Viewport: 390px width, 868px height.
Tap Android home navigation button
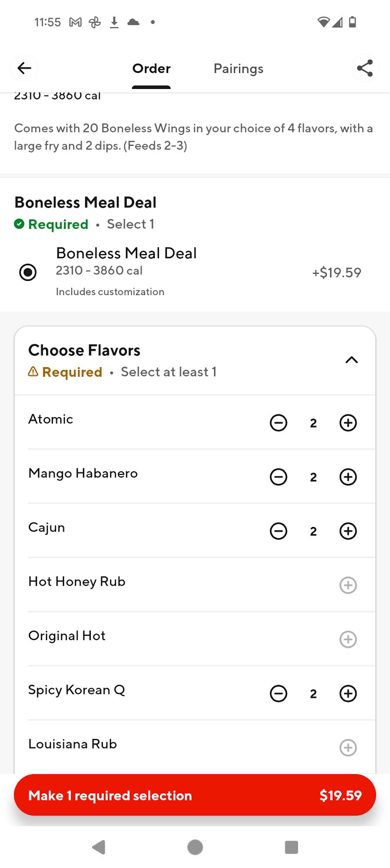pos(195,847)
